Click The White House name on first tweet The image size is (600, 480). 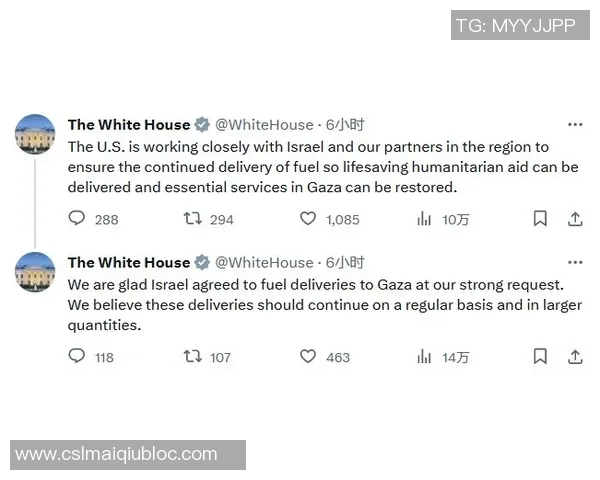[128, 125]
